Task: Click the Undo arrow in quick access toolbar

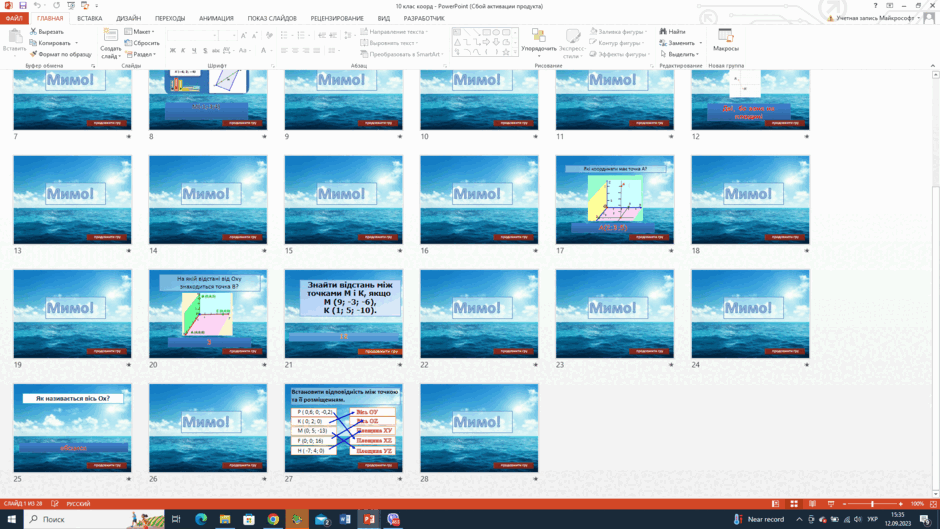Action: [x=37, y=5]
